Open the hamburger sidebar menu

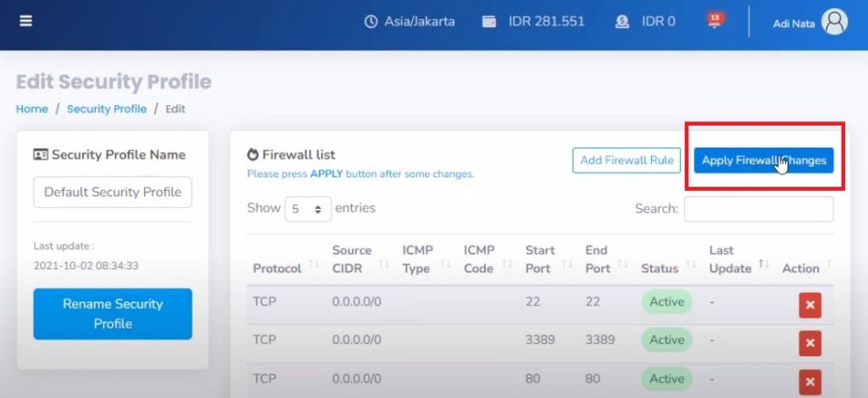point(26,21)
